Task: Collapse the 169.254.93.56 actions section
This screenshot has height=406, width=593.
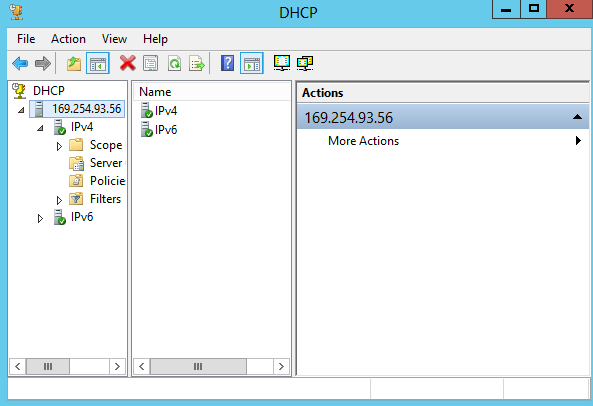Action: 577,117
